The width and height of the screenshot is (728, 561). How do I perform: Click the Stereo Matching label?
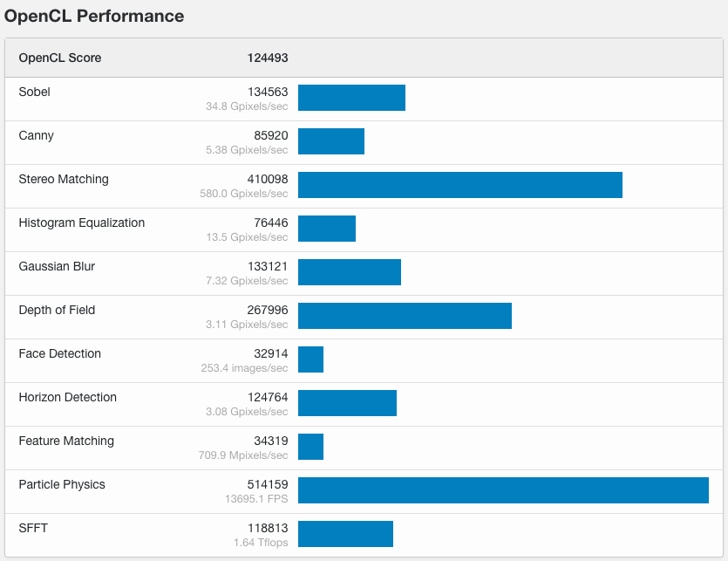click(x=64, y=179)
